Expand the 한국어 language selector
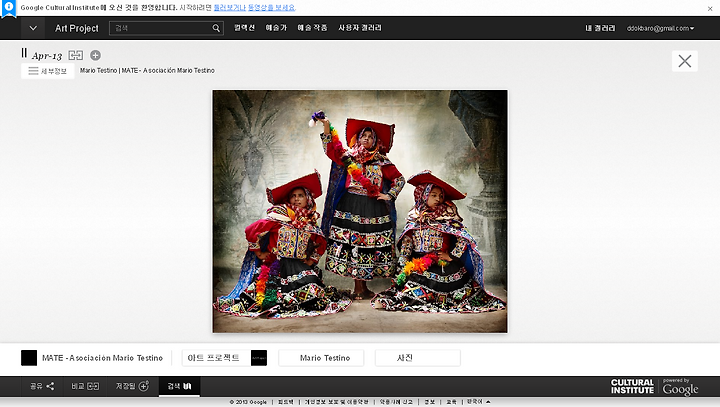Screen dimensions: 720x407 (478, 402)
